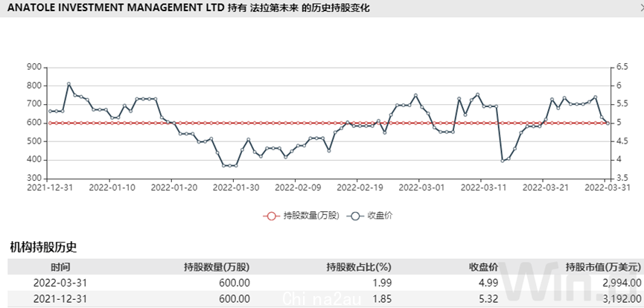This screenshot has height=308, width=644.
Task: Click the 4.99 closing price cell
Action: (x=488, y=283)
